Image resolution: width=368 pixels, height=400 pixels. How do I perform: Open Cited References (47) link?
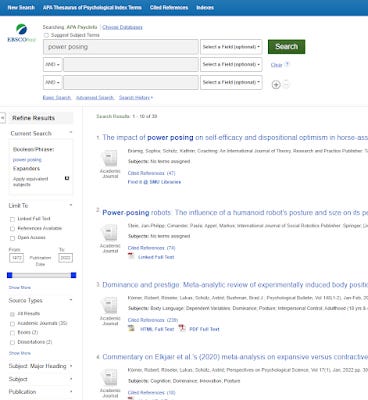151,173
